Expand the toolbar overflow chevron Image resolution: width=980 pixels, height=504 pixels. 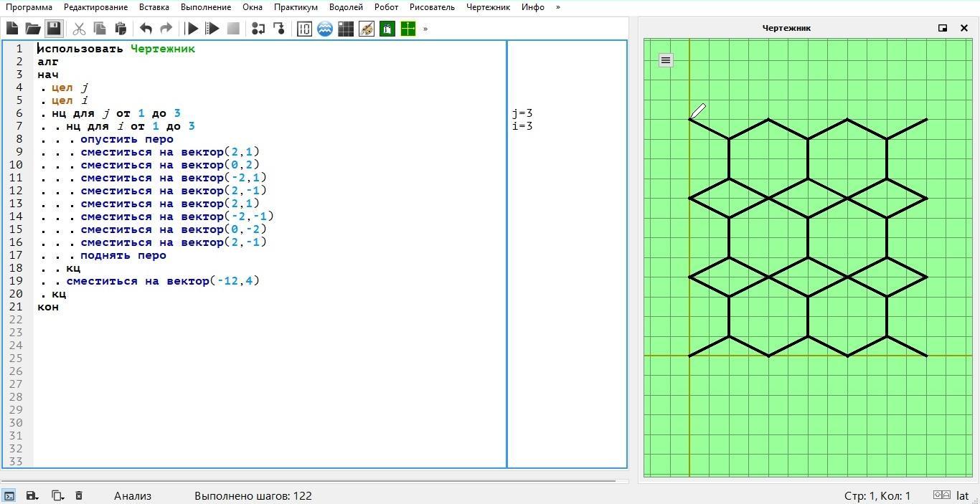click(425, 29)
